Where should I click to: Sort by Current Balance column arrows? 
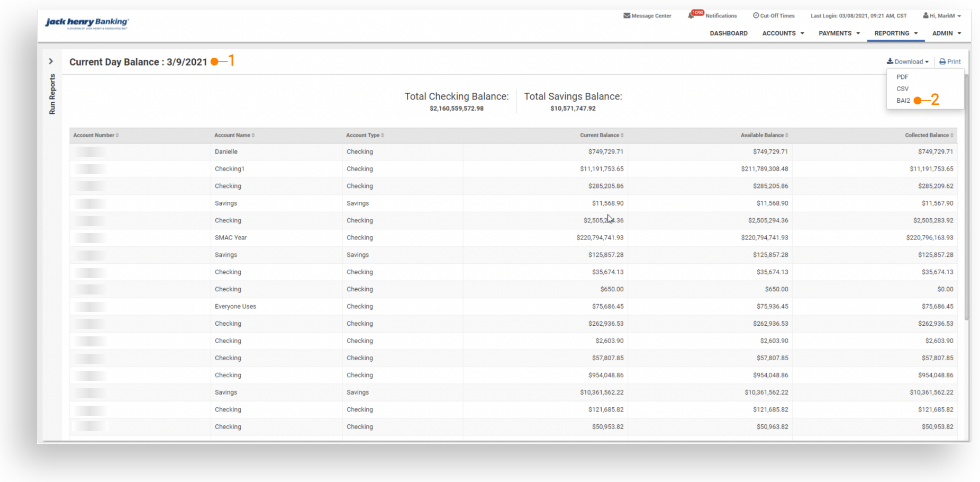click(x=622, y=136)
